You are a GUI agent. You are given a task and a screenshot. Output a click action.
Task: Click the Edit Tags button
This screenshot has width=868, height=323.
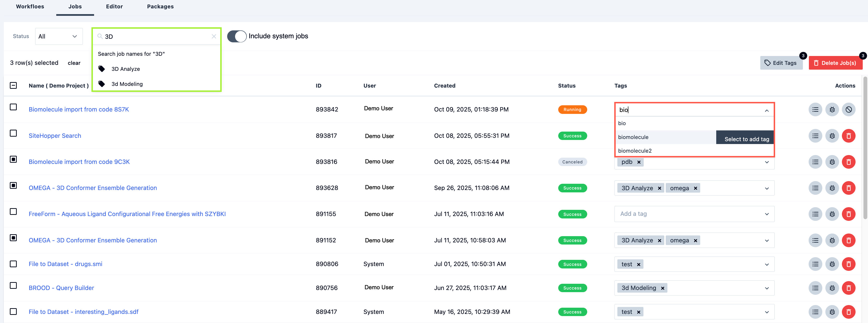click(781, 63)
